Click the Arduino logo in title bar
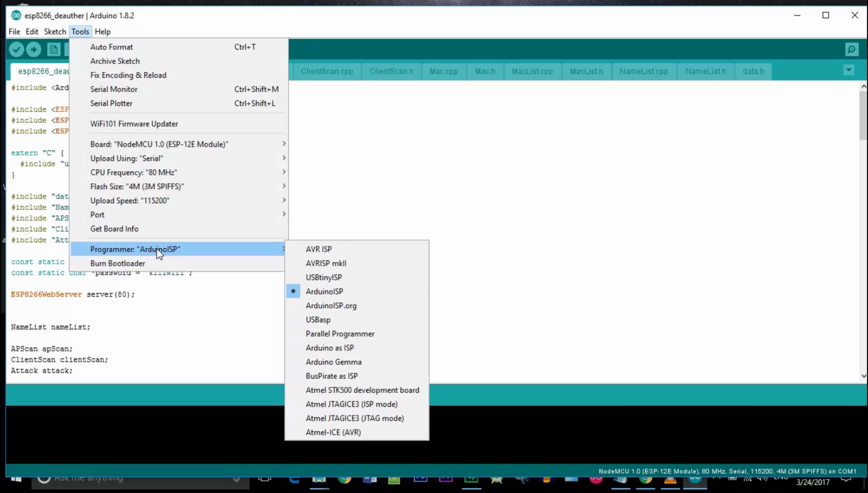Viewport: 868px width, 493px height. 16,15
